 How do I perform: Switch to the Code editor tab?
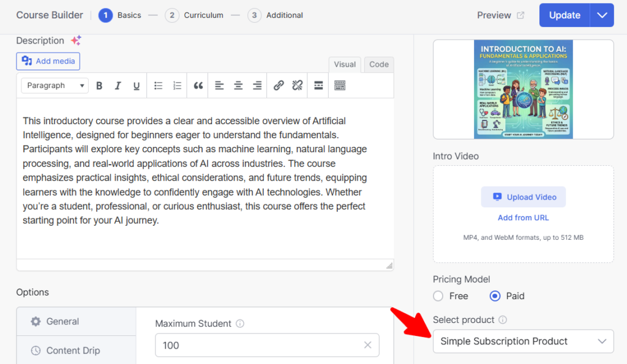tap(378, 65)
